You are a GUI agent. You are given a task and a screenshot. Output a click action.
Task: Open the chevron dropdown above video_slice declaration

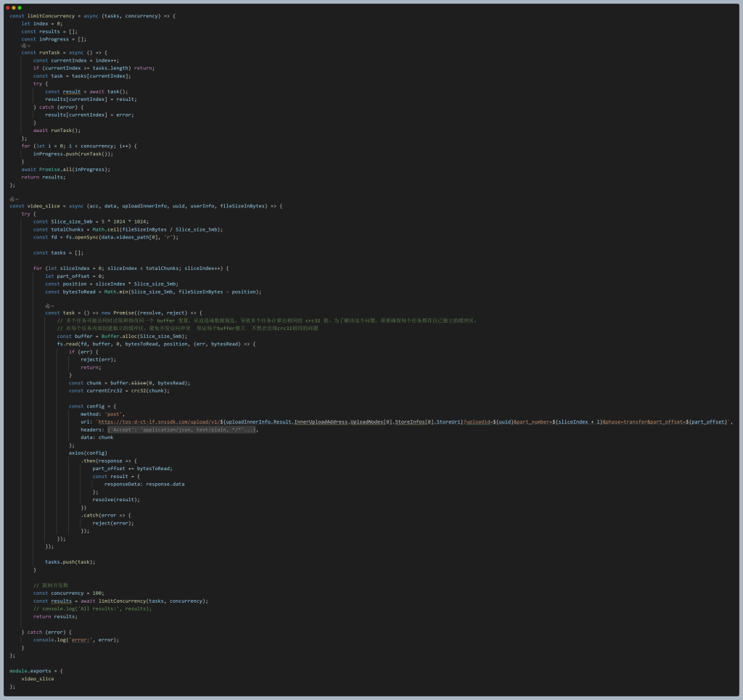(x=17, y=198)
